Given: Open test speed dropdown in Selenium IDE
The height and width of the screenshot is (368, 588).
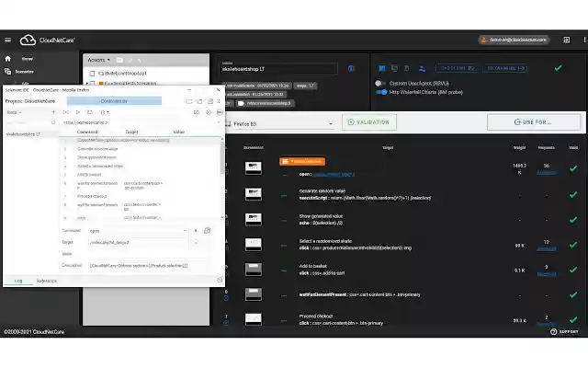Looking at the screenshot, I should pyautogui.click(x=105, y=112).
